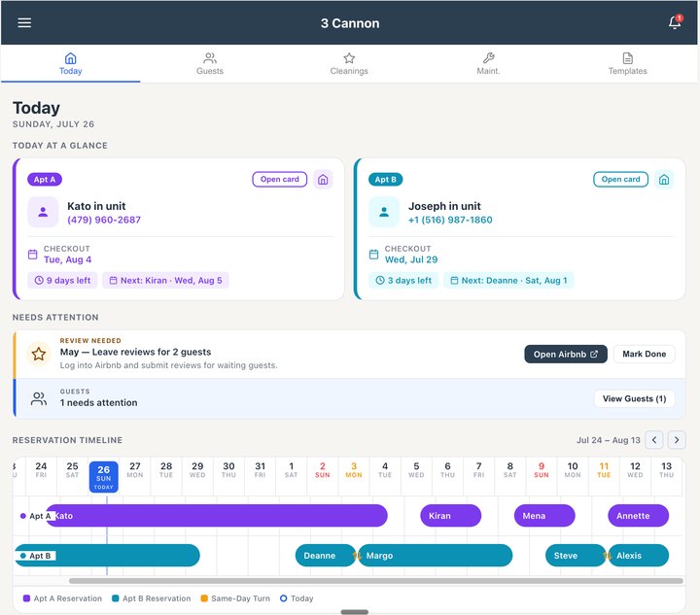Screen dimensions: 700x615
Task: Switch to the Guests tab
Action: click(210, 64)
